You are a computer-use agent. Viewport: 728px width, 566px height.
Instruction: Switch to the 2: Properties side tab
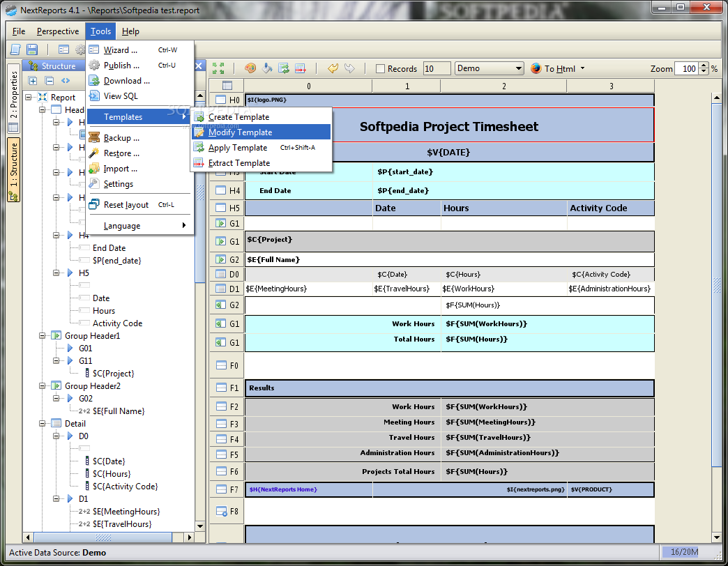[x=13, y=98]
